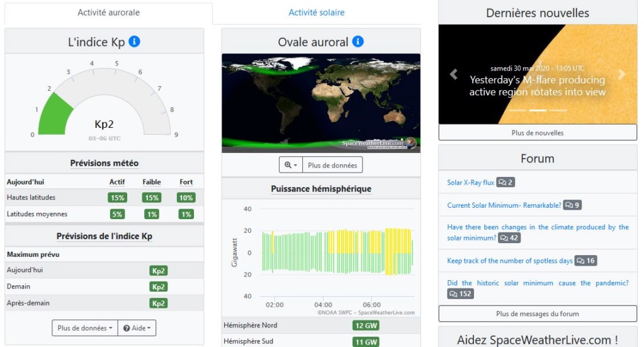
Task: Click the info icon next to Ovale auroral
Action: coord(358,42)
